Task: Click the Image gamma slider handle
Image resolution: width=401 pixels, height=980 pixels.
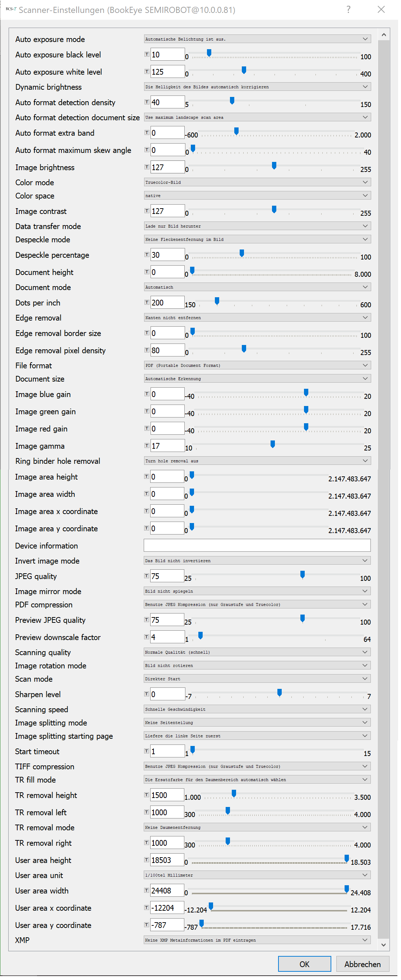Action: (272, 444)
